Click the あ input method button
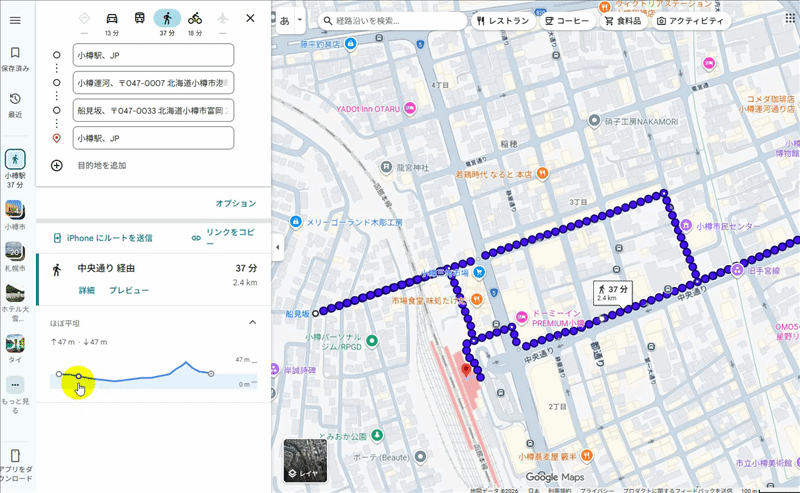 [x=285, y=20]
